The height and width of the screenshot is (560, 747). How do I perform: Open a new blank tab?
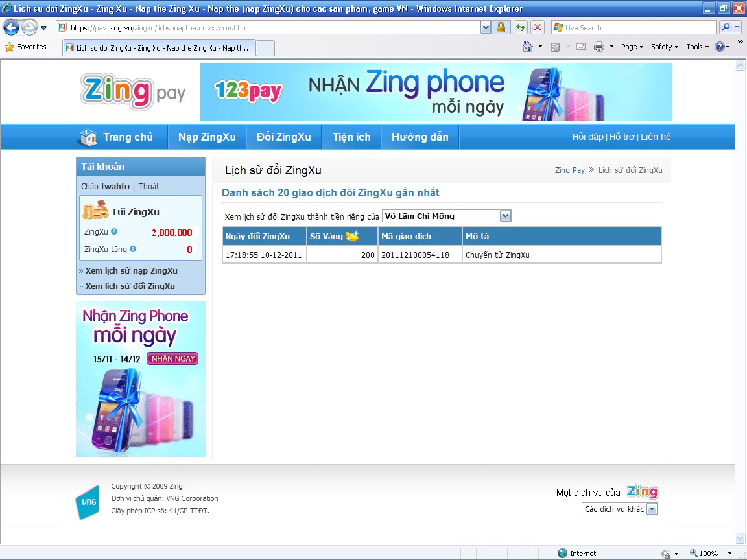pos(265,48)
